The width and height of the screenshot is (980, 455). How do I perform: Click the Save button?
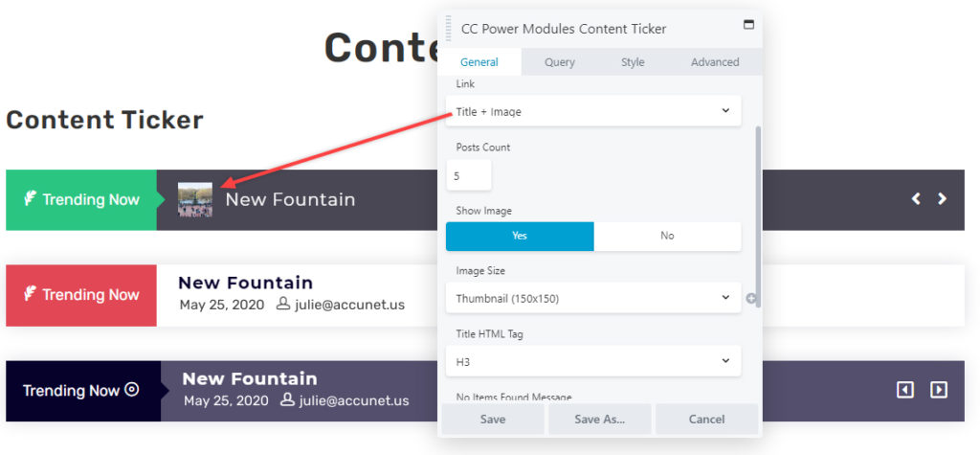[493, 420]
